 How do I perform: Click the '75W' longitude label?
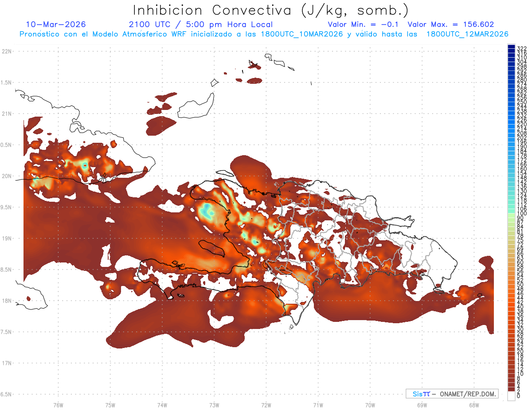pos(110,405)
